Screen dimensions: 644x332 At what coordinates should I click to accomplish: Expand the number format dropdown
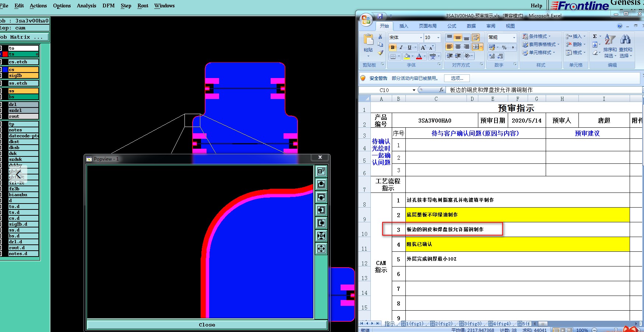[x=514, y=38]
